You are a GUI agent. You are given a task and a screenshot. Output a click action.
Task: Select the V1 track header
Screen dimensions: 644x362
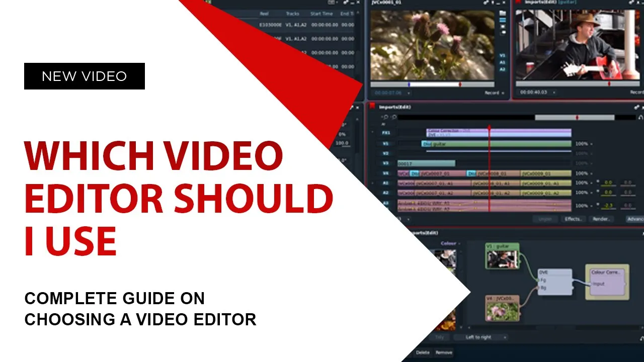point(386,143)
